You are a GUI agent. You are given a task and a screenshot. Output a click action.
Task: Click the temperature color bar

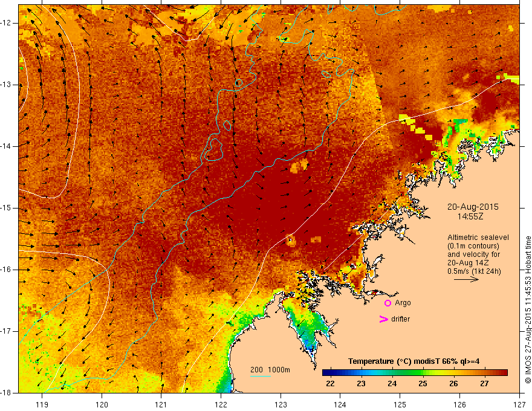(x=415, y=373)
